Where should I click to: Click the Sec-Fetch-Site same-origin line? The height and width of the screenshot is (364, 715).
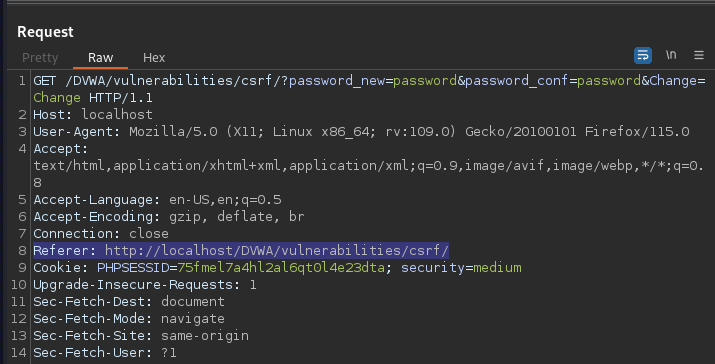(x=141, y=336)
